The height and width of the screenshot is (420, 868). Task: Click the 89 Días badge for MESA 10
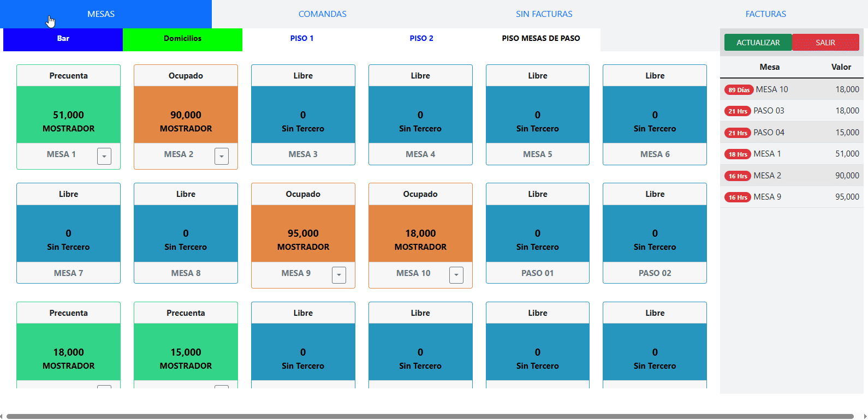[x=739, y=90]
